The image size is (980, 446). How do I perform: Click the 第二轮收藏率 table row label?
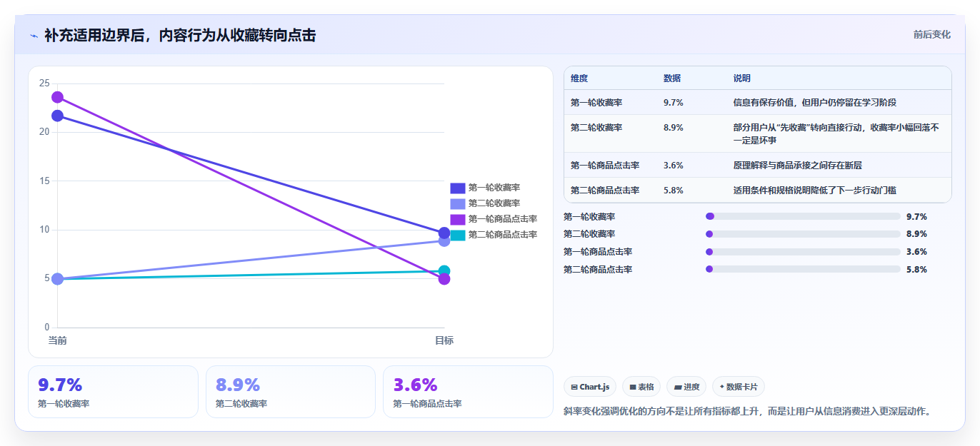(x=596, y=128)
